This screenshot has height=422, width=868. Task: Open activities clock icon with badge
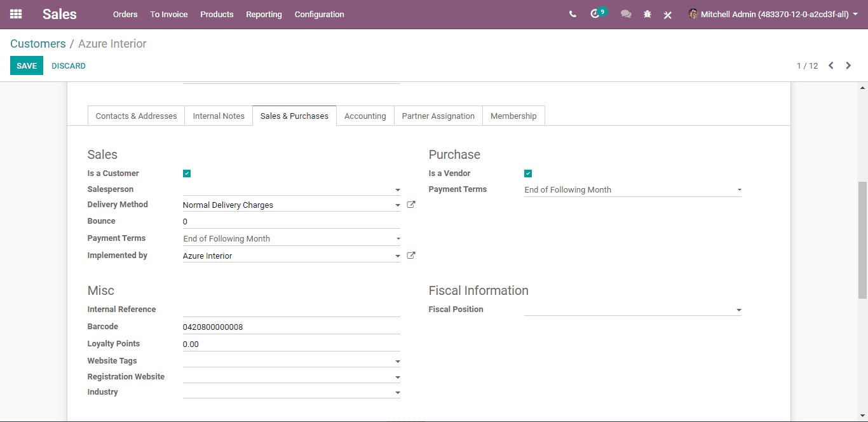[595, 14]
